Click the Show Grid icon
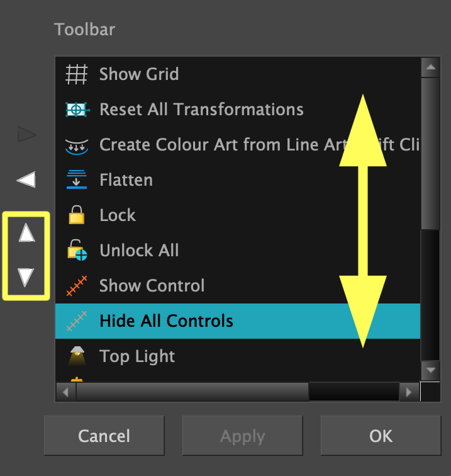 77,74
